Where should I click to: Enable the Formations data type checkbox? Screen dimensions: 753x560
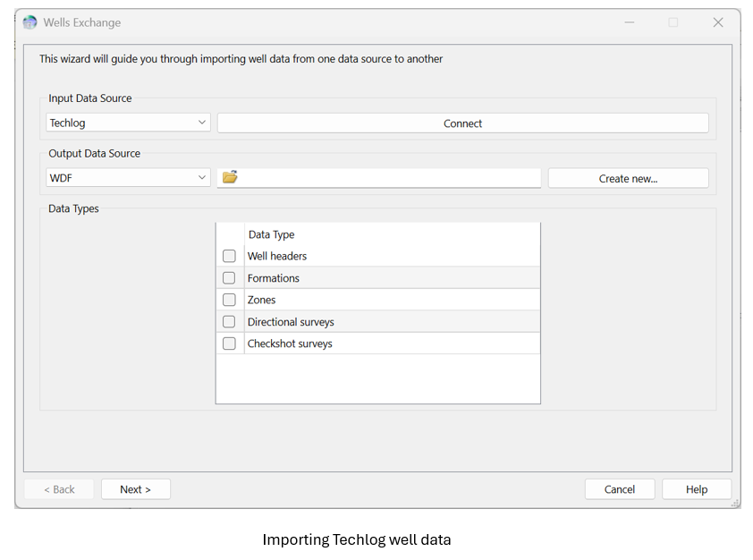[x=229, y=278]
